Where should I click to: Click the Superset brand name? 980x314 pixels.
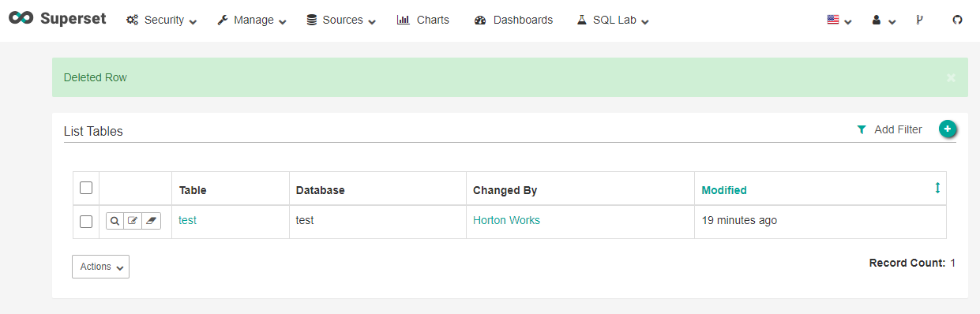pyautogui.click(x=73, y=19)
